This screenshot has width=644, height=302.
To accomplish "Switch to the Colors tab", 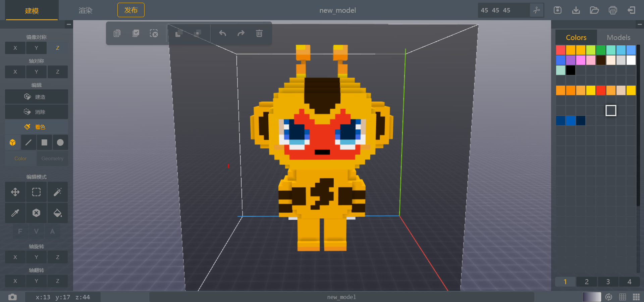I will pyautogui.click(x=576, y=37).
